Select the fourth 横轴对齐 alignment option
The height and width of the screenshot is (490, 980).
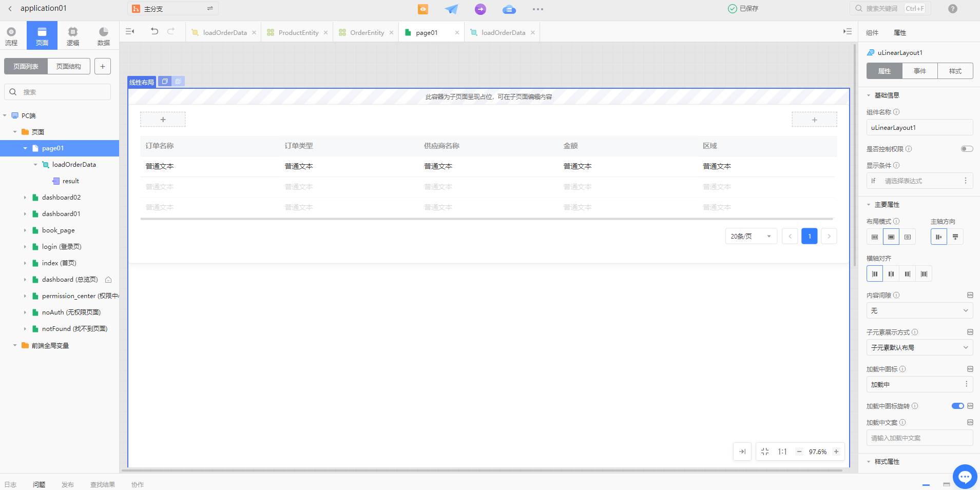coord(924,273)
